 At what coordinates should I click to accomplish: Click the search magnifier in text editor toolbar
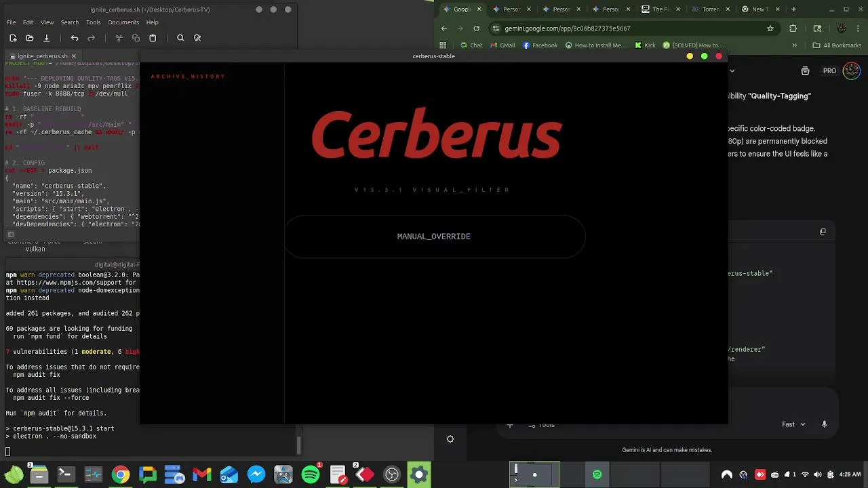coord(180,38)
